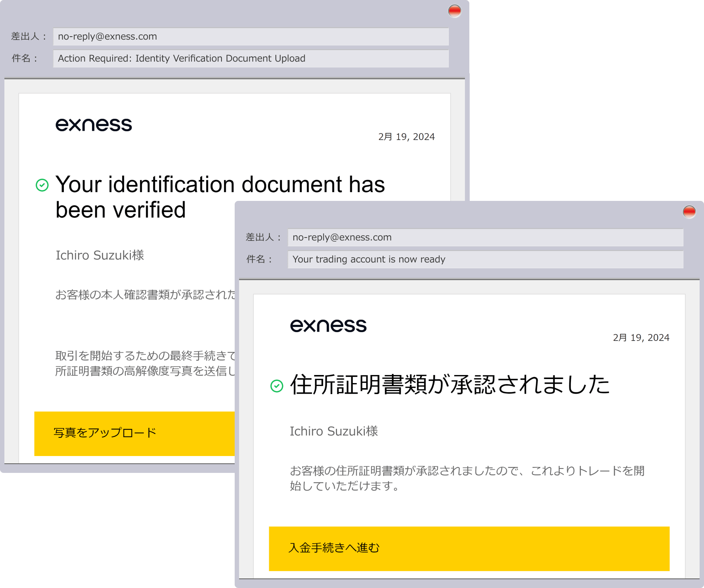
Task: Click the 入金手続きへ進む yellow button
Action: [469, 549]
